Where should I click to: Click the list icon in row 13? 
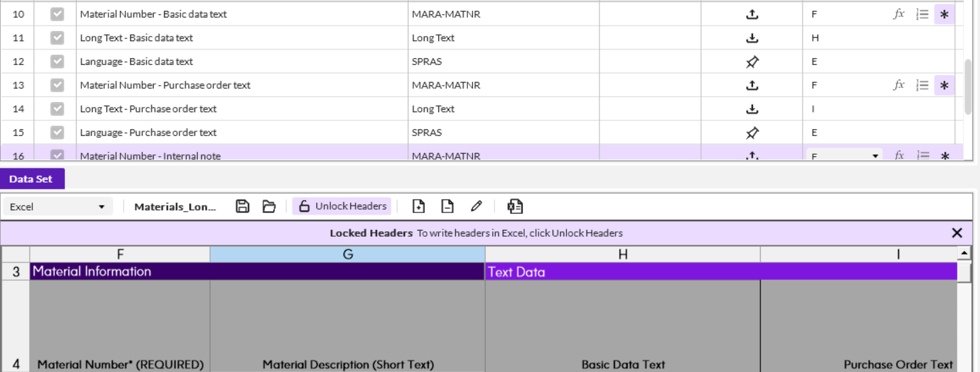coord(922,85)
